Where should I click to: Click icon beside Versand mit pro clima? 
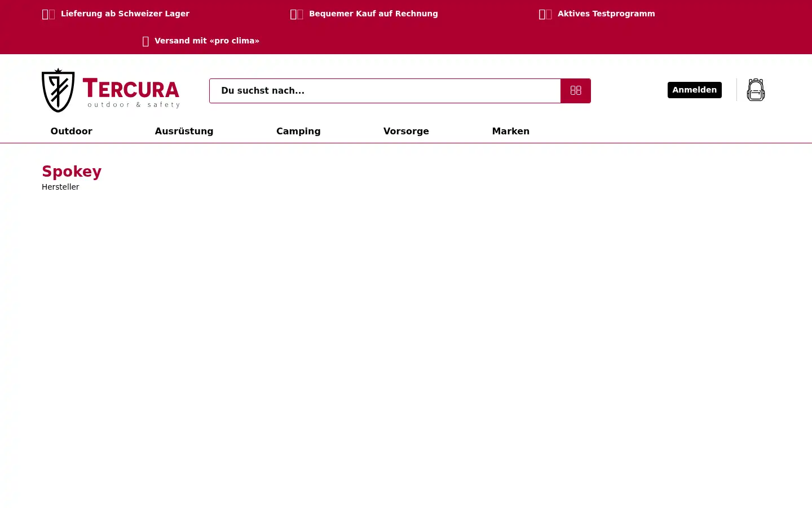145,41
